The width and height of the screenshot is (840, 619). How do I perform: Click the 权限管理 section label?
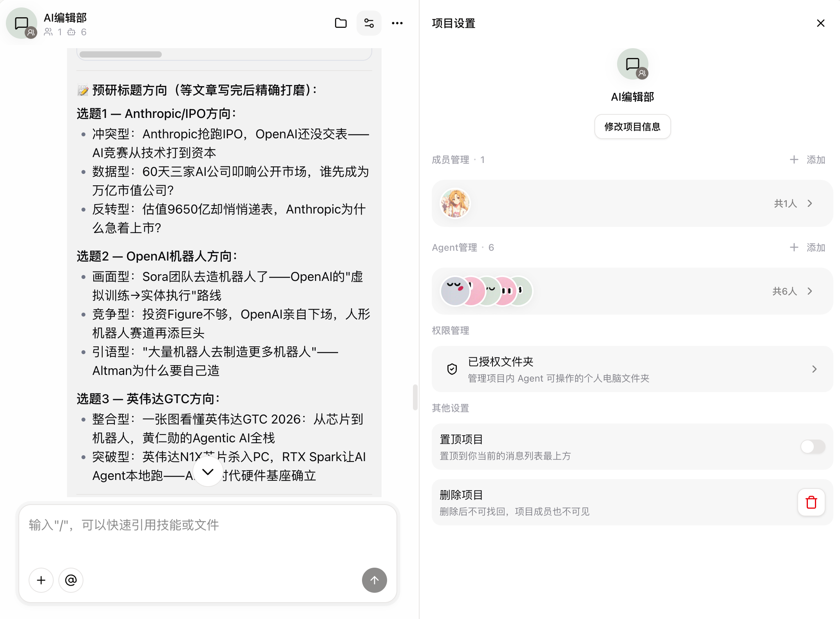pos(451,331)
